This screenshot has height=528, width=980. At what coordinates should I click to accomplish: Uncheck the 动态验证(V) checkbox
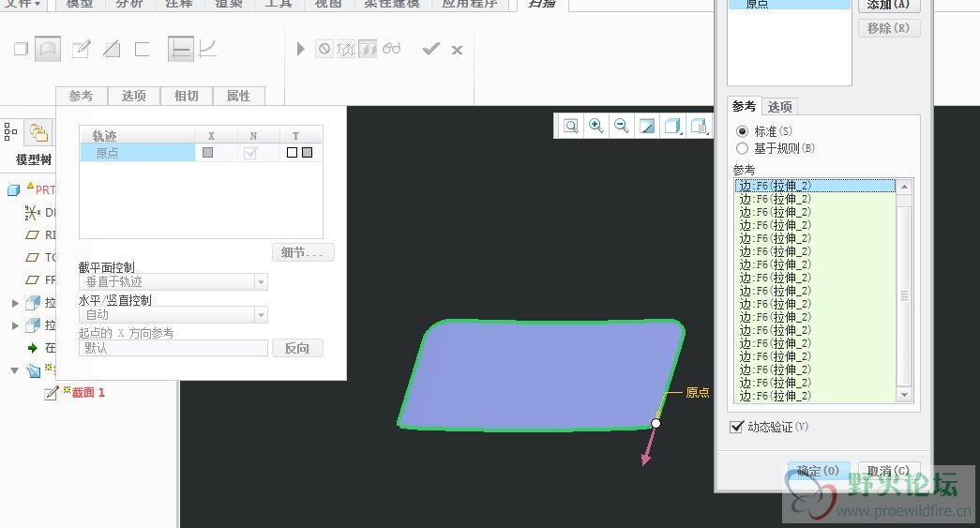click(x=737, y=427)
